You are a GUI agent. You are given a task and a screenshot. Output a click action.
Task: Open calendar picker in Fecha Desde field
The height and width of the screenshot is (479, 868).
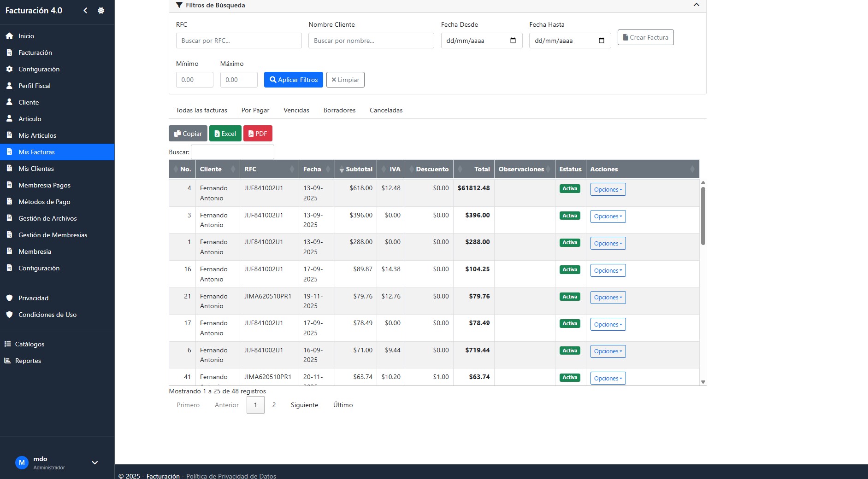coord(513,41)
